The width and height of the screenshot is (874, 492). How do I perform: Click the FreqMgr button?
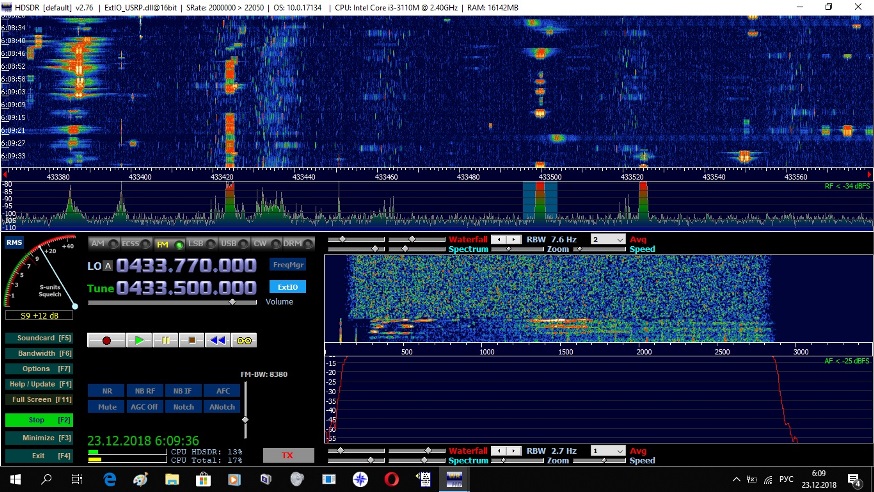pos(287,265)
